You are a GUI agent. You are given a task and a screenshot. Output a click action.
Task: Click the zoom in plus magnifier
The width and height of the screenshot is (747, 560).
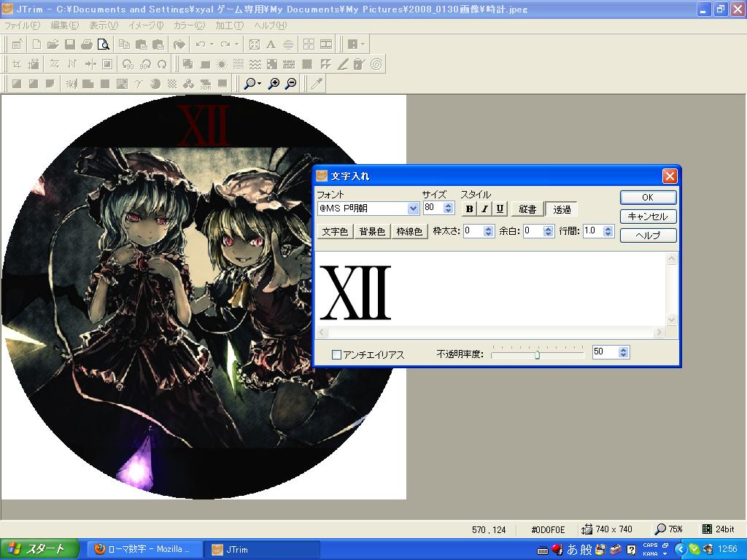[x=274, y=84]
